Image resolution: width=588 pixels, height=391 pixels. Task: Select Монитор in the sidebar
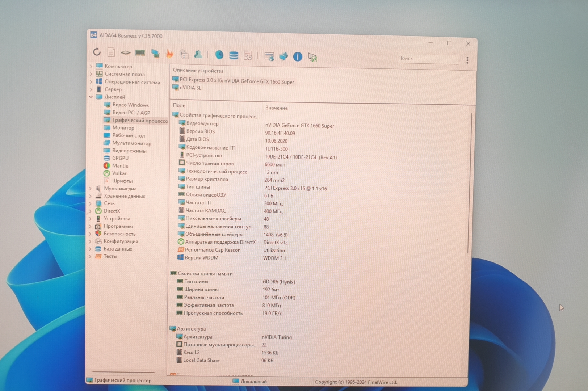123,128
